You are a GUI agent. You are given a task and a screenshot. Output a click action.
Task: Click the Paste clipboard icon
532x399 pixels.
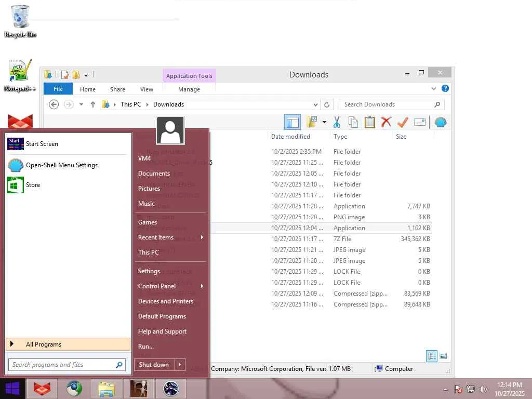click(369, 122)
